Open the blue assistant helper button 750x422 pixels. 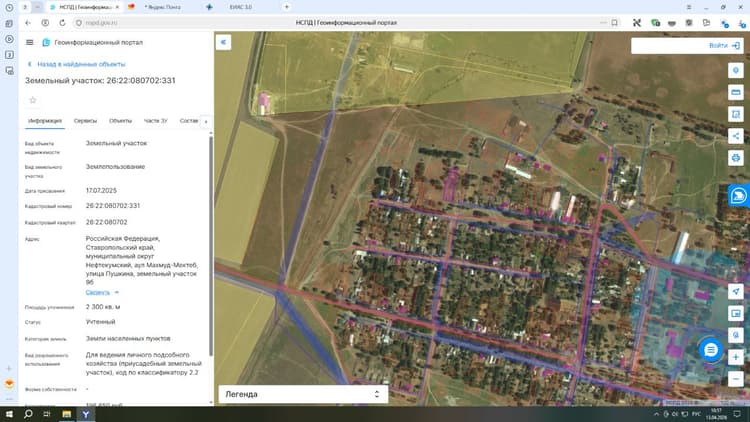coord(739,196)
